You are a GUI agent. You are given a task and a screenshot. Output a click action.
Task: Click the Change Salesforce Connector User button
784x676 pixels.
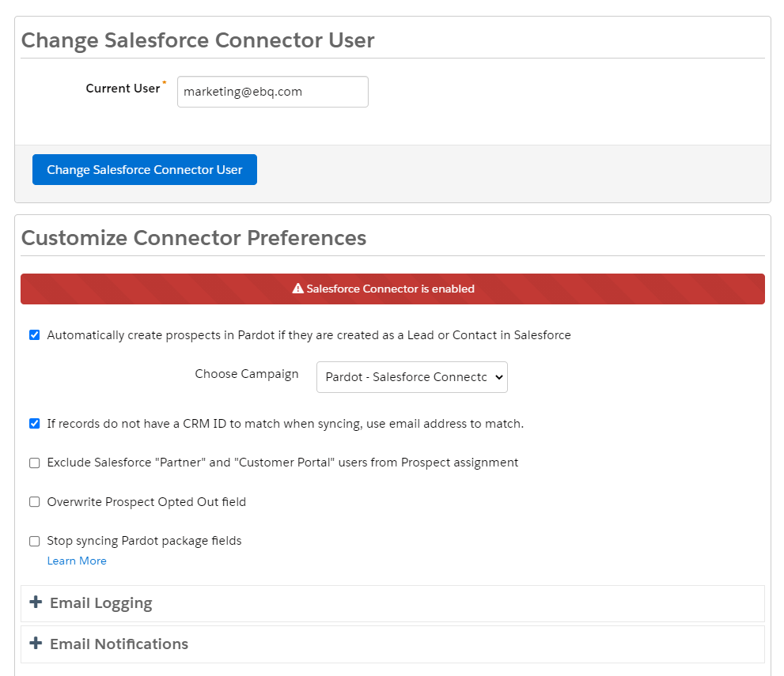pos(145,169)
